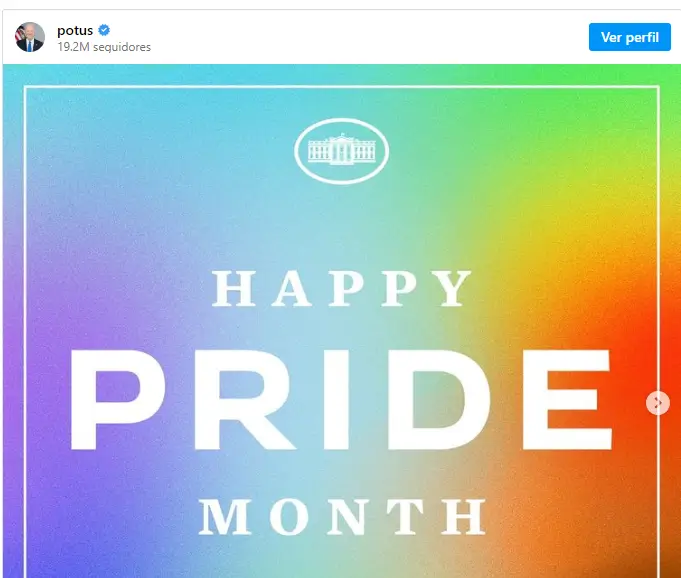Click the potus profile avatar photo
The image size is (681, 578).
(x=30, y=37)
